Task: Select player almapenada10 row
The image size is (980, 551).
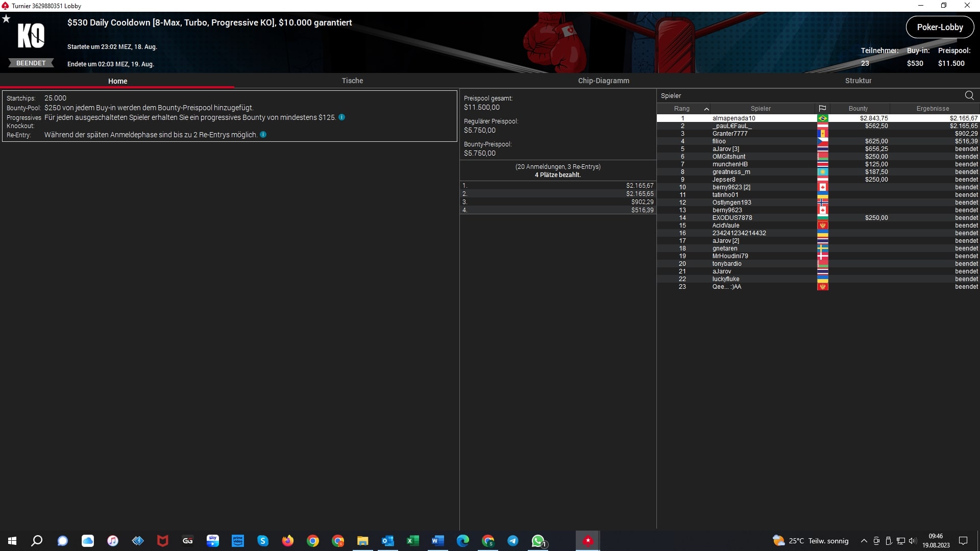Action: coord(733,118)
